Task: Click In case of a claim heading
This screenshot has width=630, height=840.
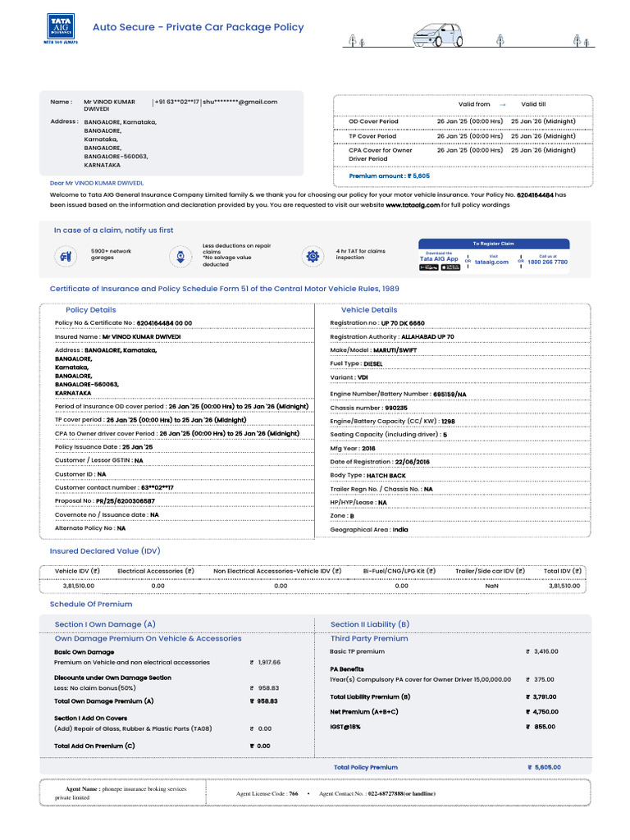Action: 113,230
